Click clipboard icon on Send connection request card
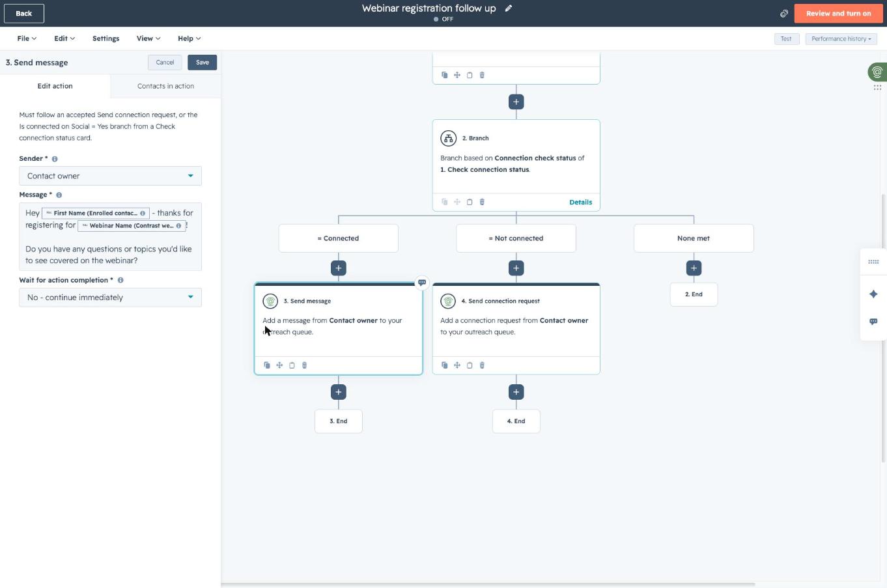Viewport: 887px width, 588px height. (470, 365)
